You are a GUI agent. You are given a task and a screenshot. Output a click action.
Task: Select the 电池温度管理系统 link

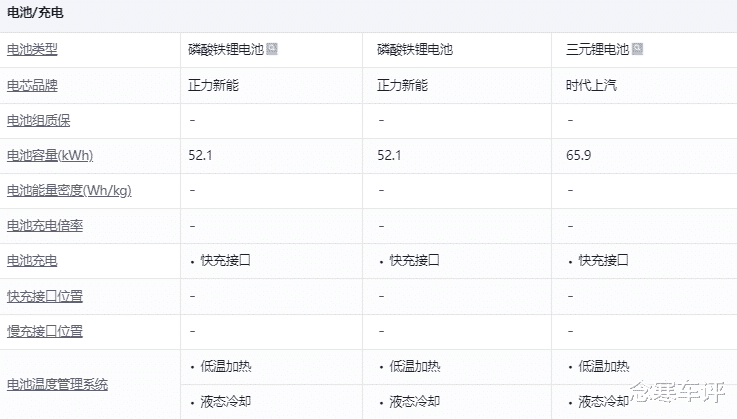(57, 384)
